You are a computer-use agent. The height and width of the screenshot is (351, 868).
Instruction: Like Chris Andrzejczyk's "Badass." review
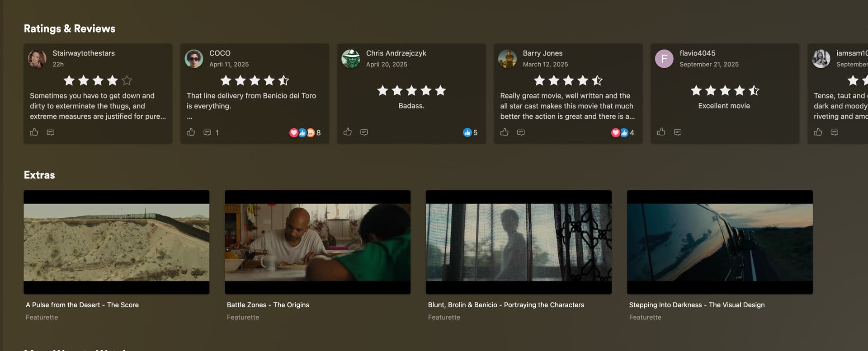click(x=347, y=132)
